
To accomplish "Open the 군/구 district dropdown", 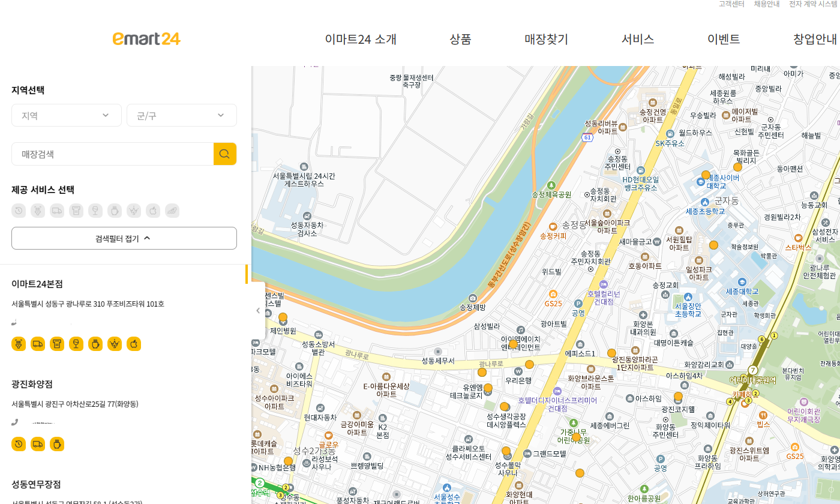I will 182,115.
